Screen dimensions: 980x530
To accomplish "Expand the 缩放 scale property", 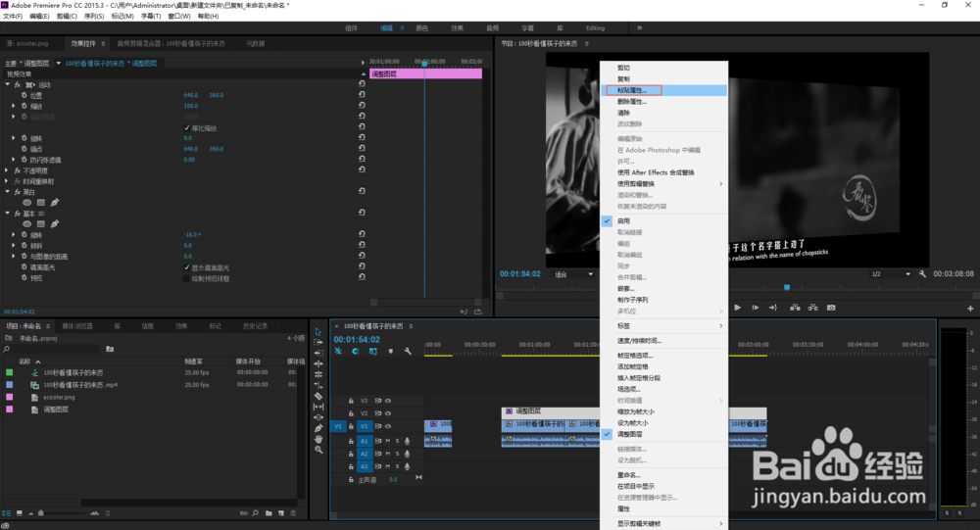I will pyautogui.click(x=13, y=106).
